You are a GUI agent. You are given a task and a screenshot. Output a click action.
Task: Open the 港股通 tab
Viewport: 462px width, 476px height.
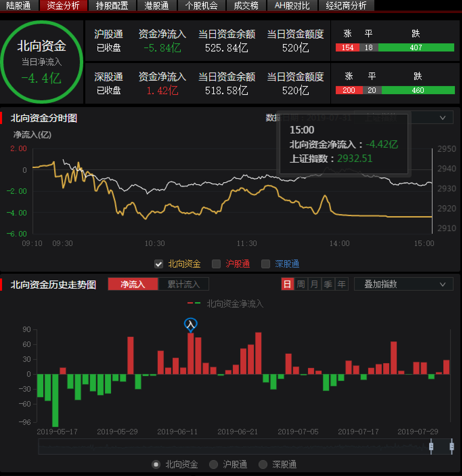pyautogui.click(x=156, y=5)
